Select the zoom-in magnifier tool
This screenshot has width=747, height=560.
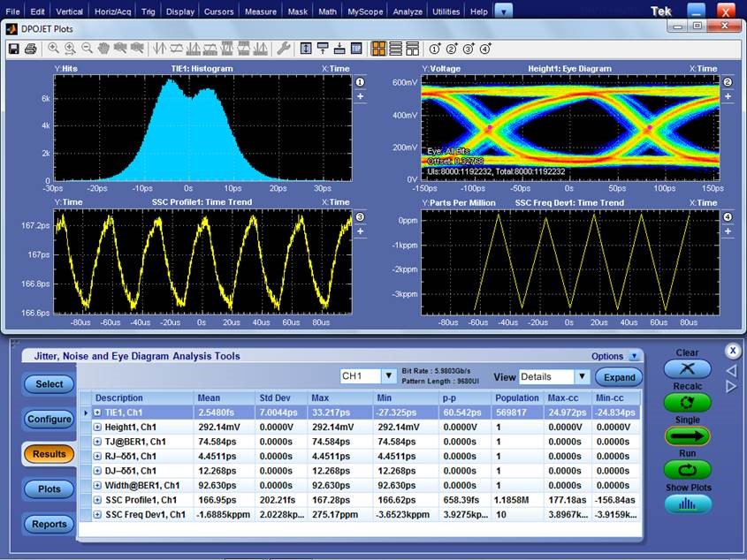54,49
